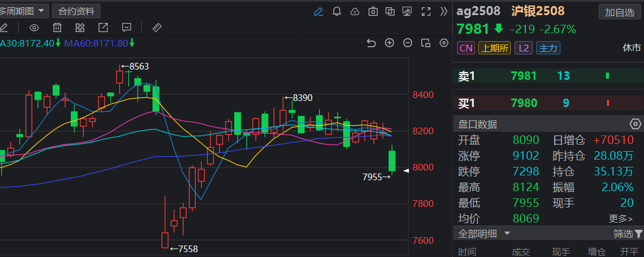This screenshot has height=257, width=644.
Task: Select the 卖1 ask row
Action: (x=548, y=76)
